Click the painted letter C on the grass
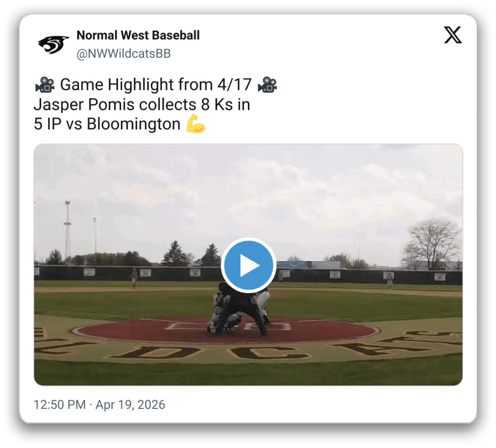Screen dimensions: 496x448 click(x=269, y=353)
